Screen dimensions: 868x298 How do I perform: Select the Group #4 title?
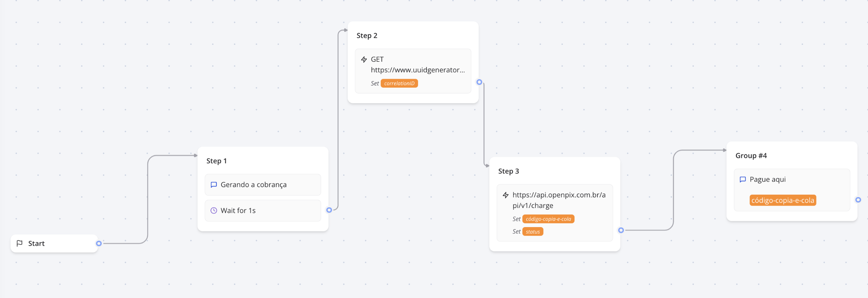[751, 155]
